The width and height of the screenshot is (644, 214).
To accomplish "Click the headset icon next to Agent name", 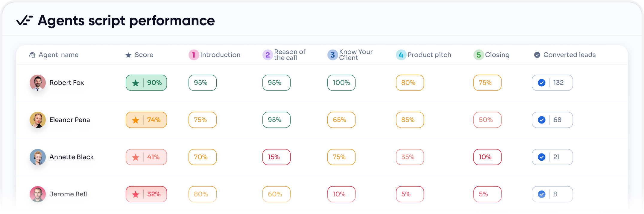I will click(x=32, y=55).
